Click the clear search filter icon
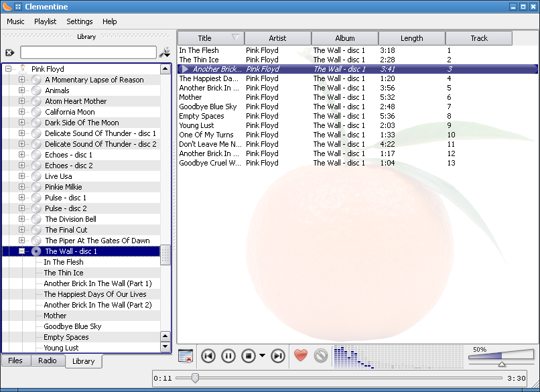This screenshot has width=540, height=392. (9, 53)
